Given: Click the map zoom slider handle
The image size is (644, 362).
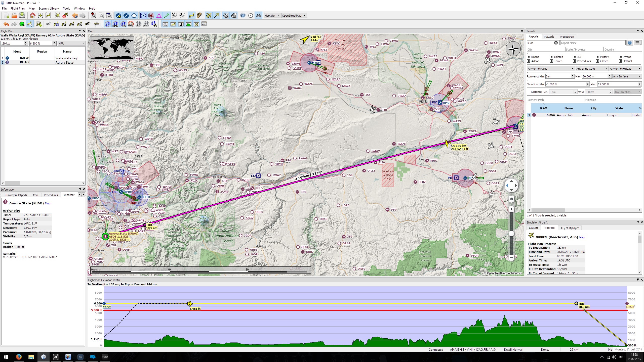Looking at the screenshot, I should coord(511,234).
